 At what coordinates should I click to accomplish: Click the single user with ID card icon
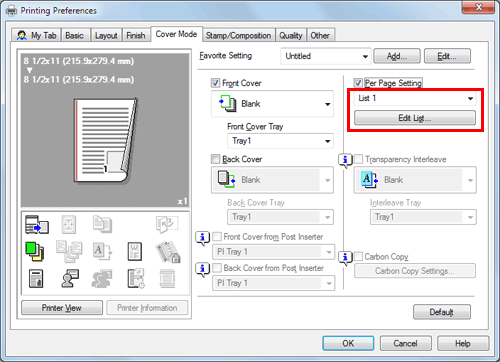[x=70, y=278]
